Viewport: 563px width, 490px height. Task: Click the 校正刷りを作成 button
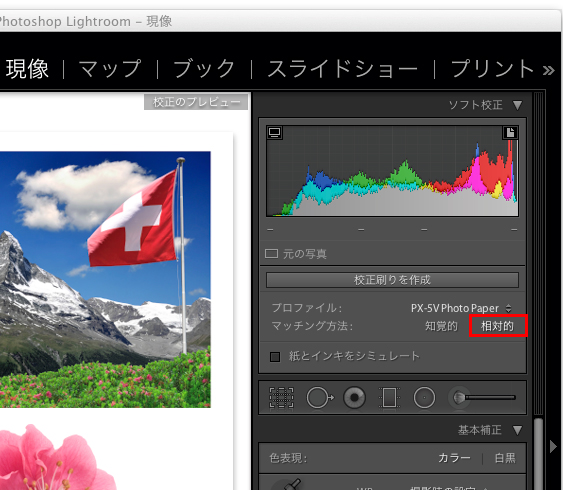(392, 280)
